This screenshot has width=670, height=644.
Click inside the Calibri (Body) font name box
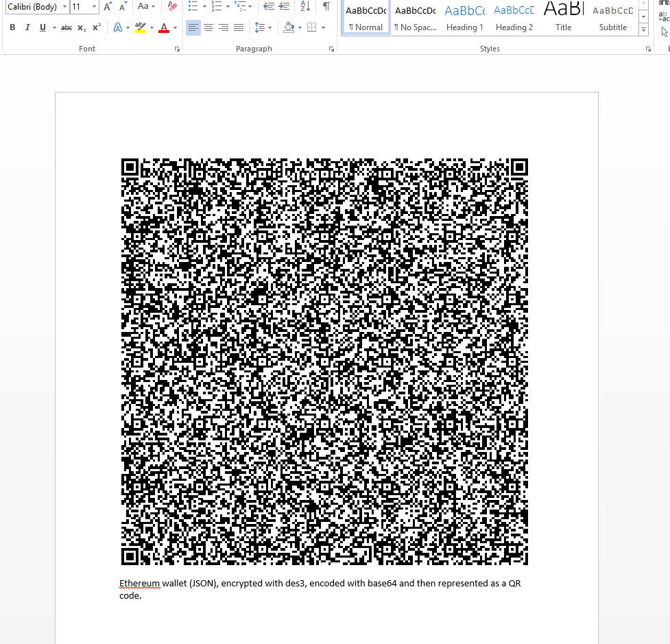pyautogui.click(x=34, y=7)
